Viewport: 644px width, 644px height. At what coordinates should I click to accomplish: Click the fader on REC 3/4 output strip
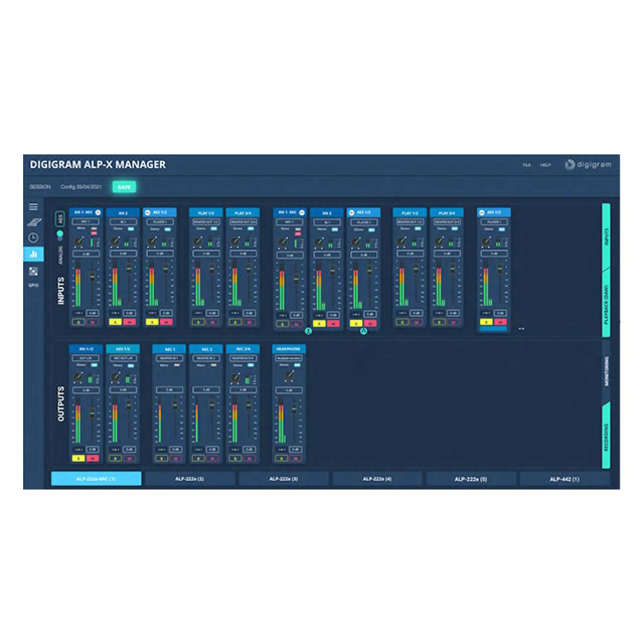point(249,404)
